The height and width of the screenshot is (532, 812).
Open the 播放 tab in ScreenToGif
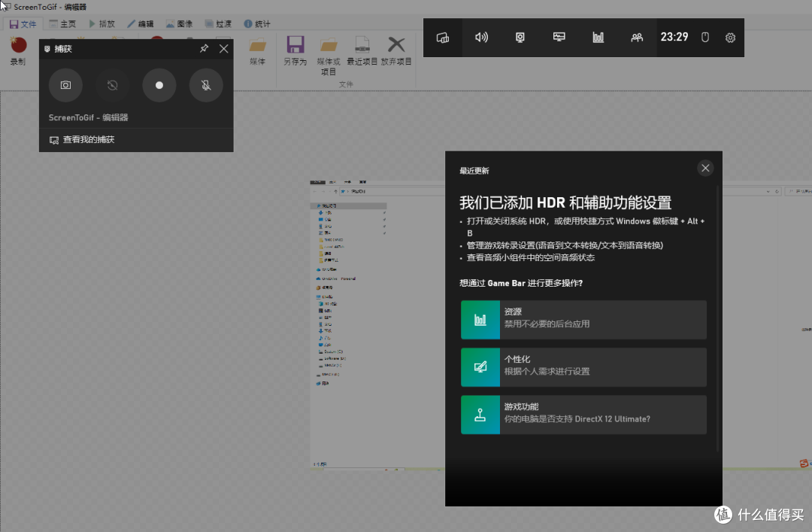[102, 24]
